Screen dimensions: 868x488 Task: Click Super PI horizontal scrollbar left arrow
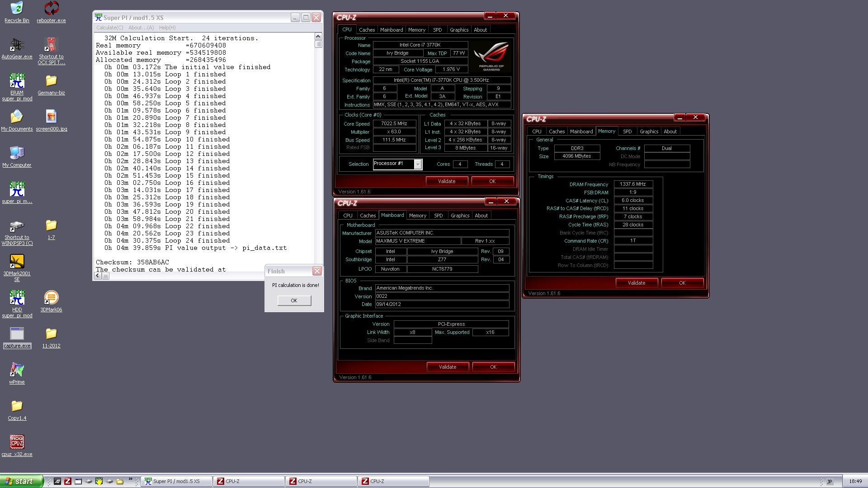tap(98, 276)
